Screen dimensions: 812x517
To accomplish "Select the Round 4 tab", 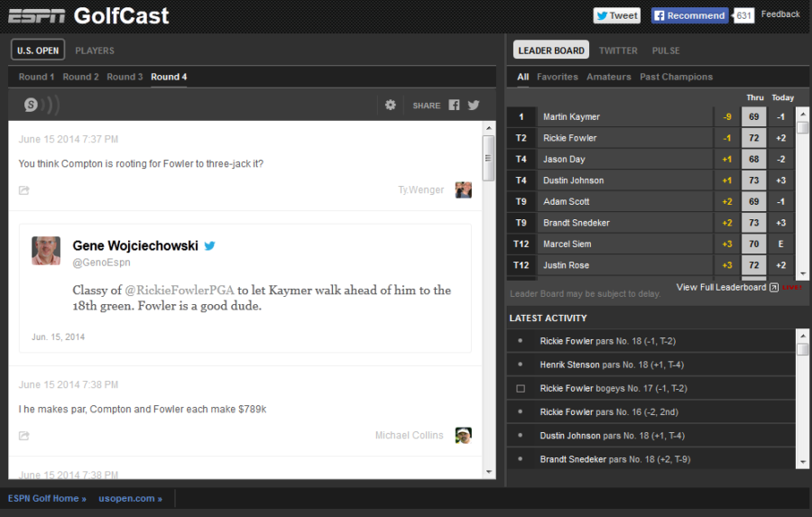I will (x=169, y=77).
